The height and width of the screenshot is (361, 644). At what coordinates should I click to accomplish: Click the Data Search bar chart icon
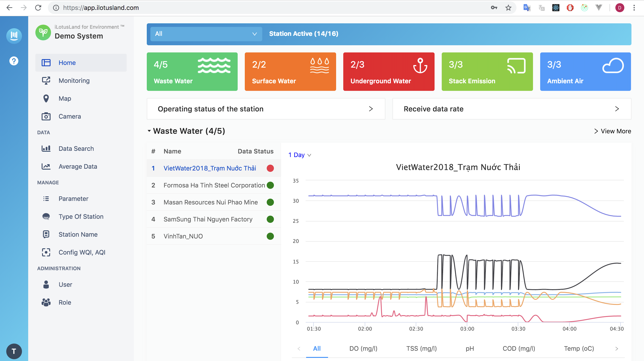pyautogui.click(x=46, y=149)
